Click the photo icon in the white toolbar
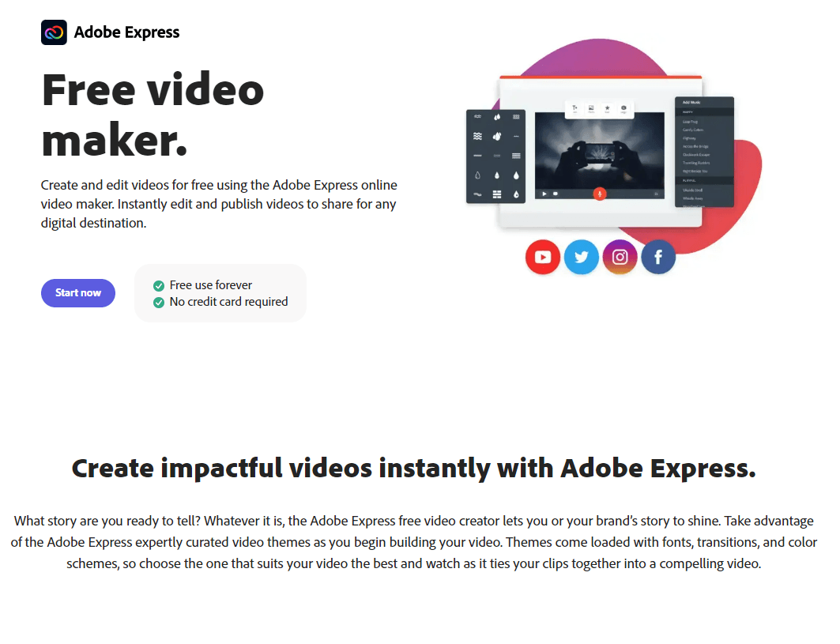The image size is (840, 644). [591, 109]
